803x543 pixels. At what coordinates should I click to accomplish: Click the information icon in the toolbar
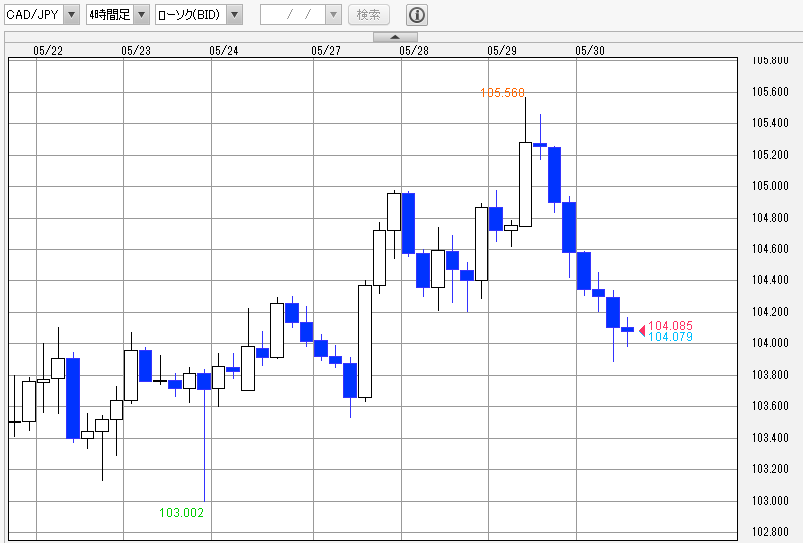click(417, 15)
